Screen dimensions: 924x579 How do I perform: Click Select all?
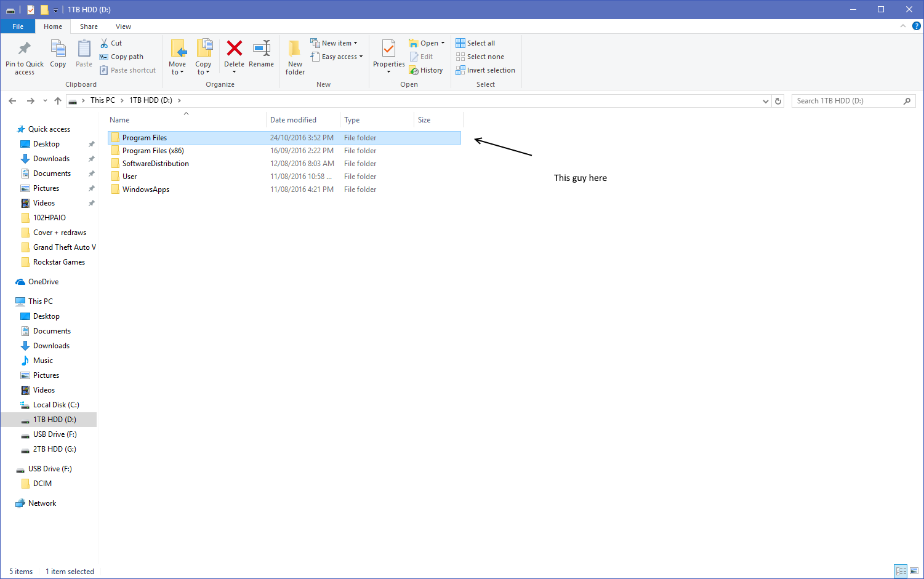click(x=475, y=43)
